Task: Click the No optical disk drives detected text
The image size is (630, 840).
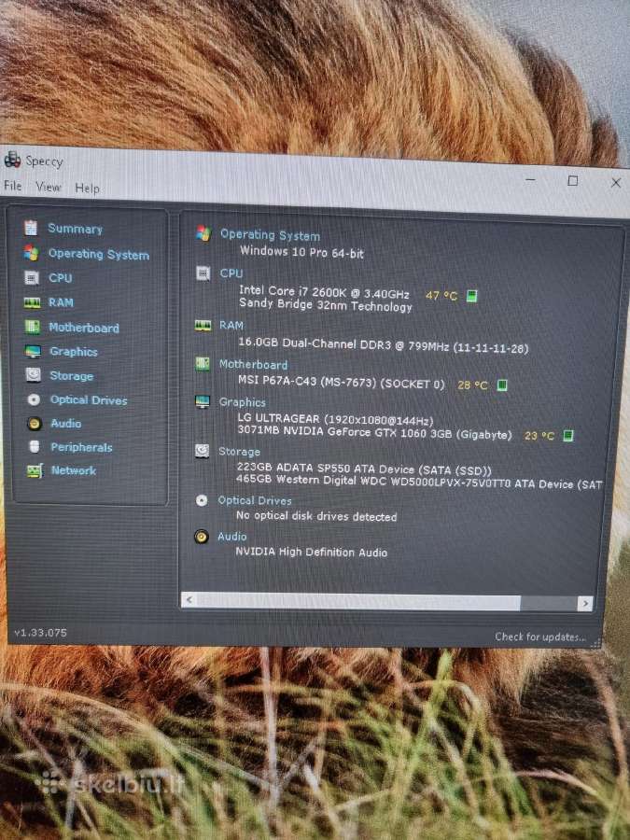Action: [316, 516]
